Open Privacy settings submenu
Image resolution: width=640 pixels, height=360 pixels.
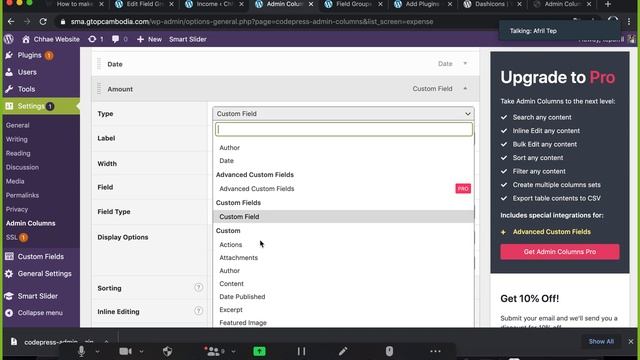17,209
